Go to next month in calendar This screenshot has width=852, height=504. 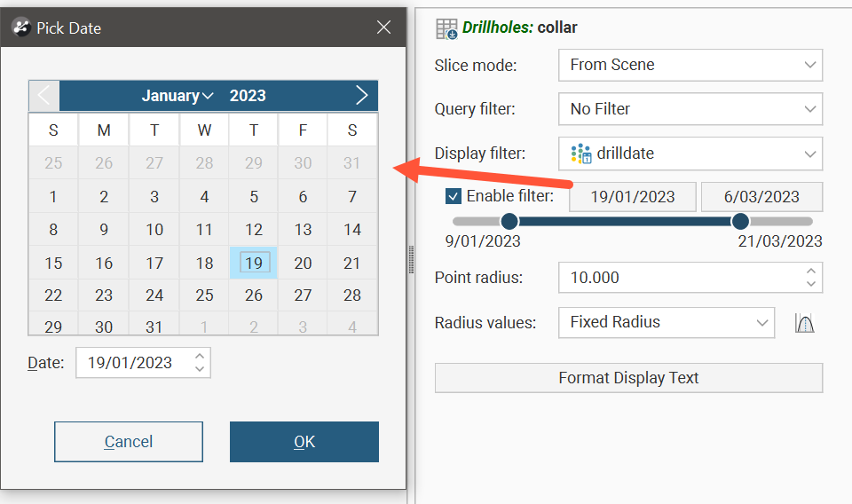pos(361,96)
